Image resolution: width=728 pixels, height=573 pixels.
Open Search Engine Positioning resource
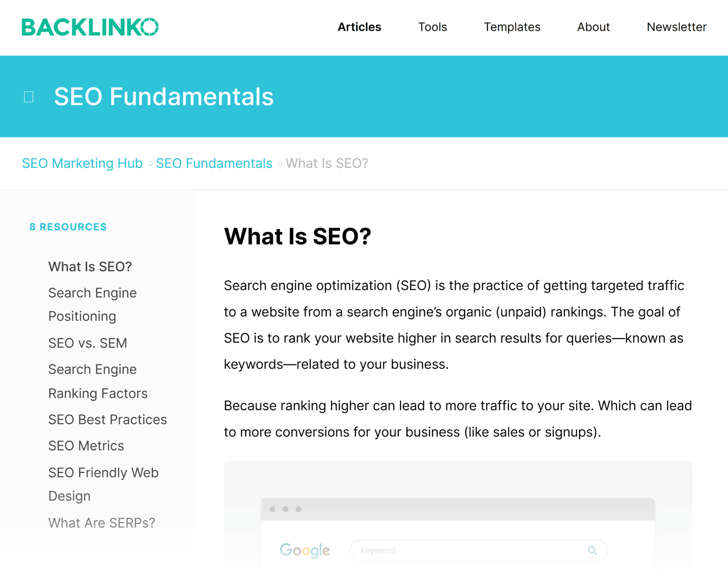click(x=92, y=304)
